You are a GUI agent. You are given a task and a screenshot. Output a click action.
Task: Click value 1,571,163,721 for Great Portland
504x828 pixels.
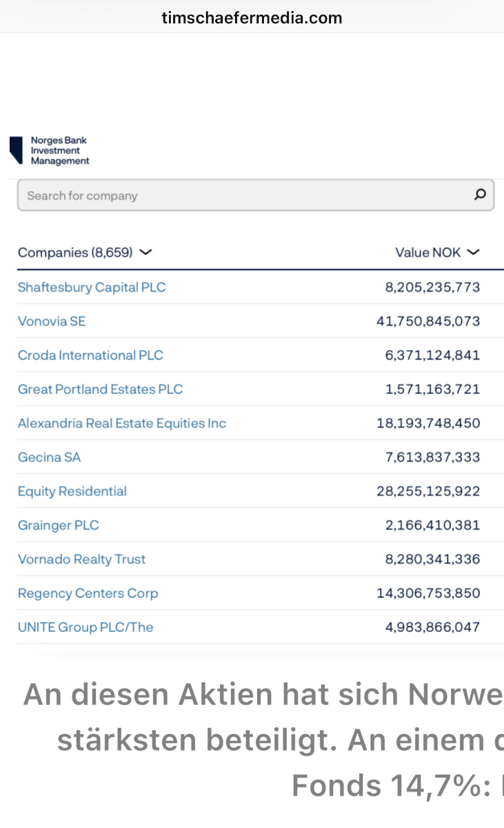click(x=432, y=389)
